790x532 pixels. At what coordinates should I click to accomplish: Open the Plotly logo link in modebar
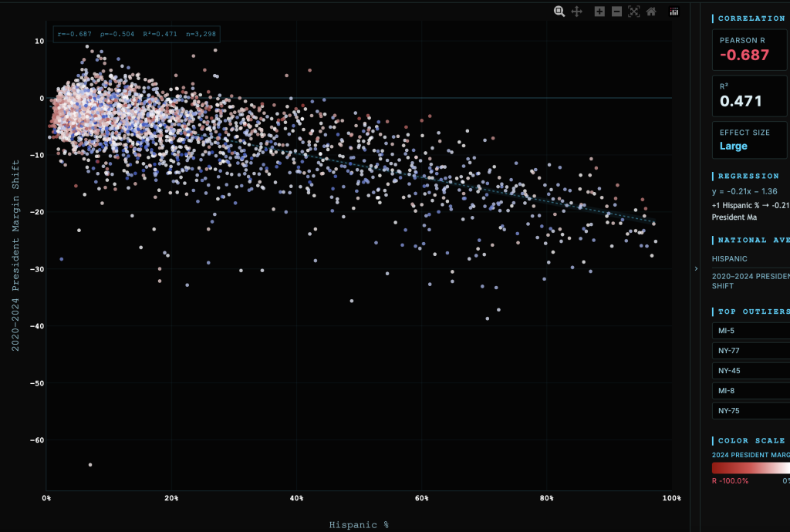pyautogui.click(x=674, y=12)
